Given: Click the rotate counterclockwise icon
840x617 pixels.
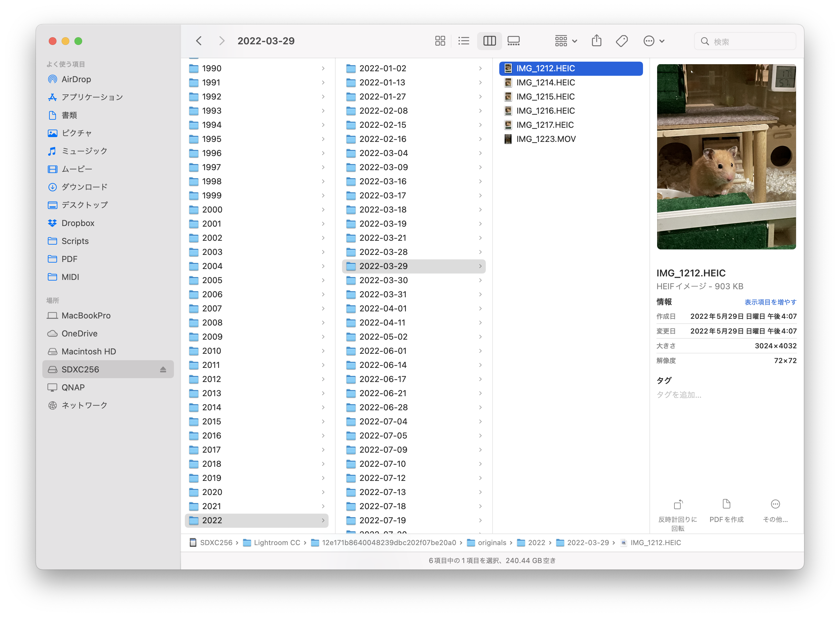Looking at the screenshot, I should (678, 505).
